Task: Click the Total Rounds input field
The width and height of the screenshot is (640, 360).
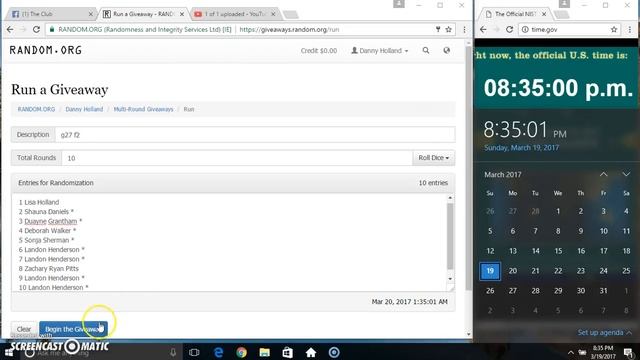Action: (237, 158)
